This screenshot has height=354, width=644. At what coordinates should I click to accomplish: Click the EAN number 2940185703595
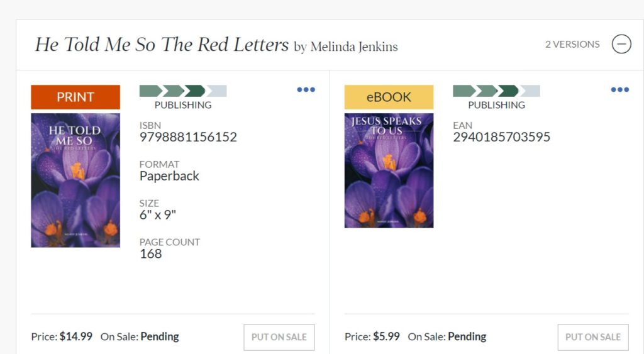click(x=501, y=137)
